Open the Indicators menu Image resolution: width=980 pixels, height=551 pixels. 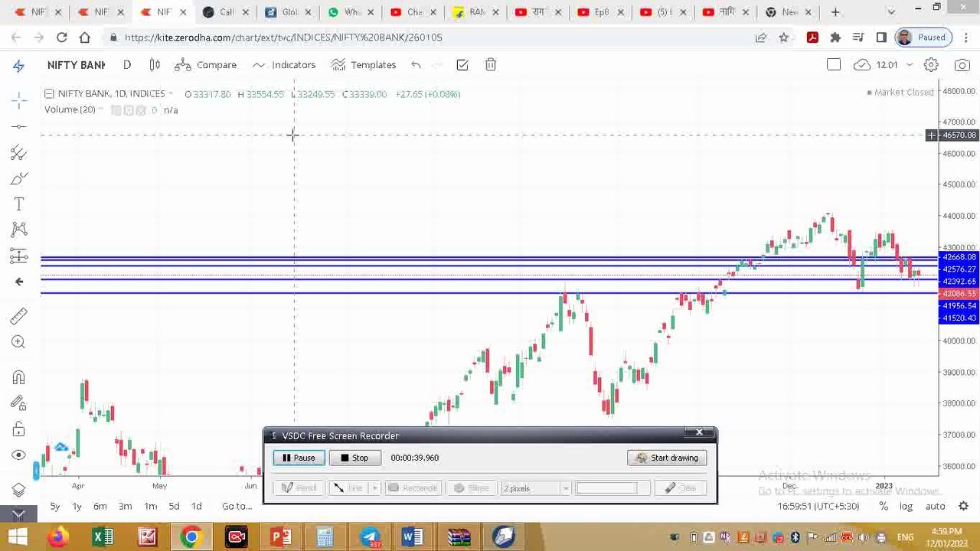tap(284, 65)
